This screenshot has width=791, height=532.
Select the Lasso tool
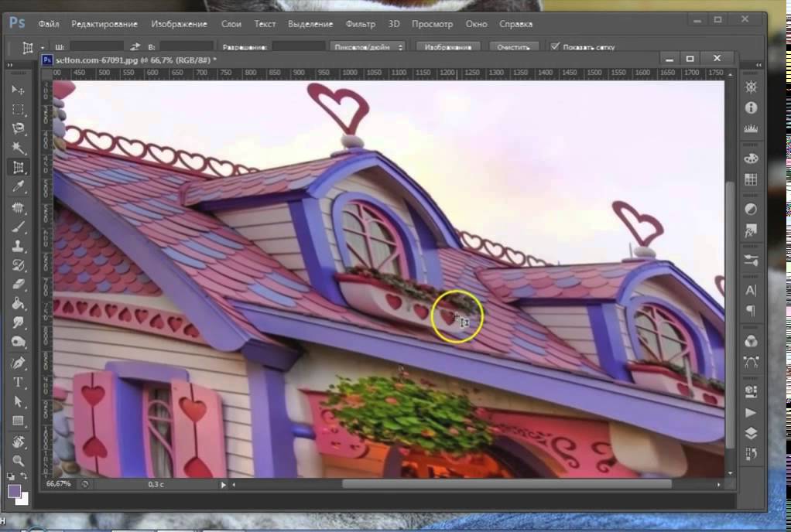tap(18, 128)
